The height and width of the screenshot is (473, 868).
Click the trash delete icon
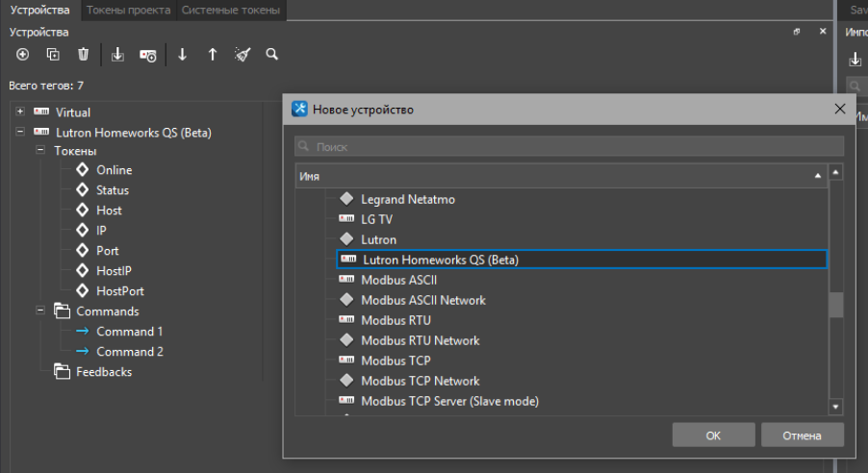(x=84, y=55)
